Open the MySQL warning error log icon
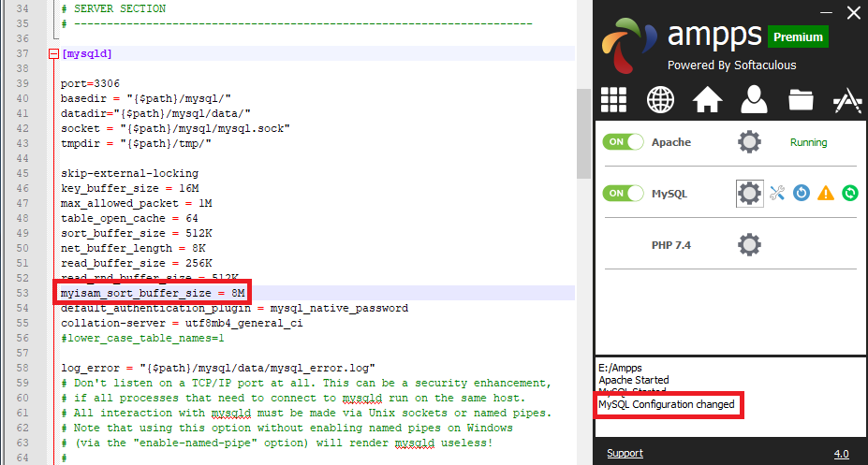 [x=826, y=194]
